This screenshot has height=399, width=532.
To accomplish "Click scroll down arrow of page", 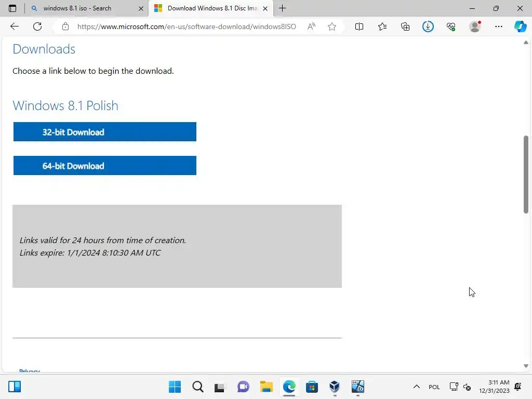I will [x=526, y=366].
